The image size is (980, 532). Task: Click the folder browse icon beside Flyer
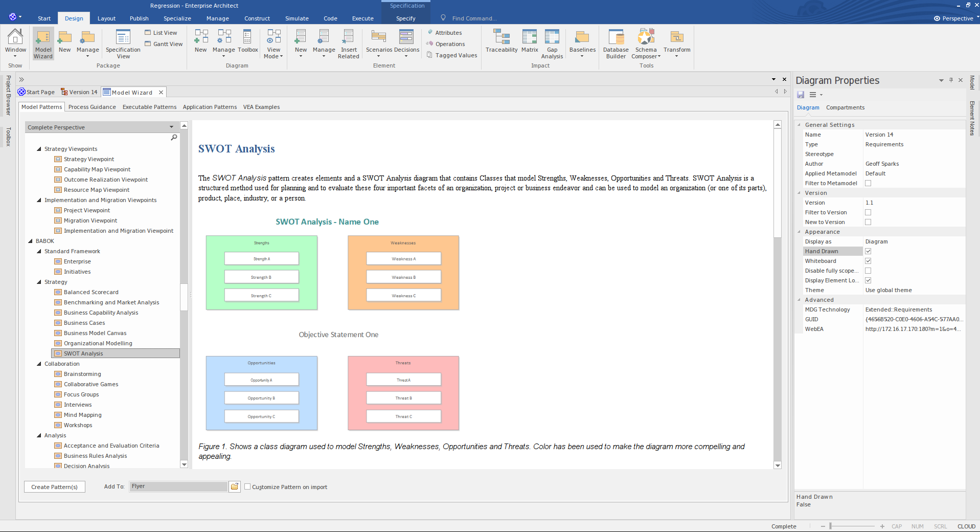pyautogui.click(x=235, y=486)
